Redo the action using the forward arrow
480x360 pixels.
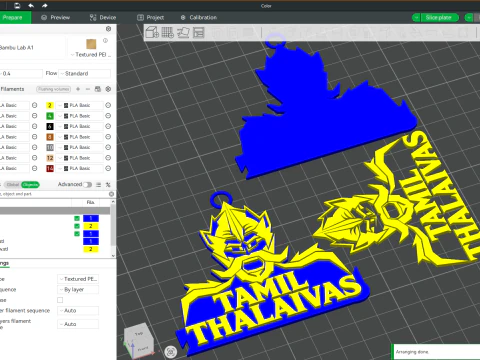[x=45, y=6]
